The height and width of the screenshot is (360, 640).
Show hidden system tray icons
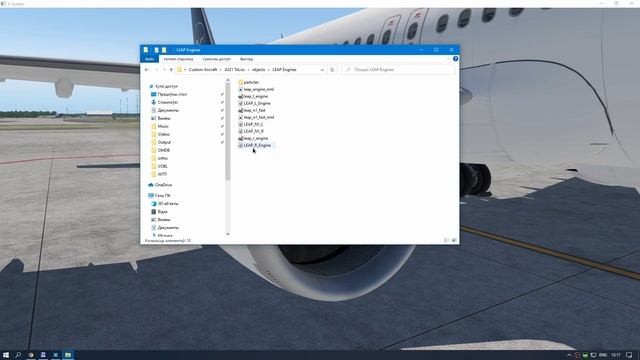tap(569, 355)
